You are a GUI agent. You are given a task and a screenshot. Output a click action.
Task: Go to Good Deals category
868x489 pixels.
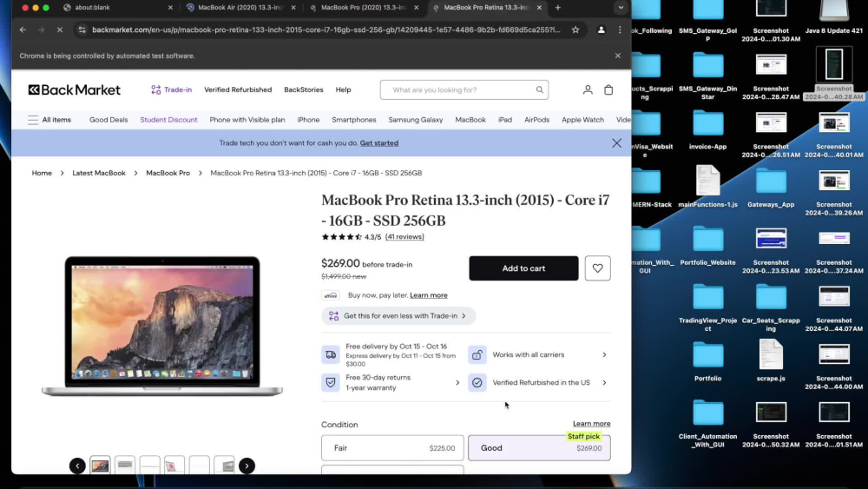click(x=108, y=120)
